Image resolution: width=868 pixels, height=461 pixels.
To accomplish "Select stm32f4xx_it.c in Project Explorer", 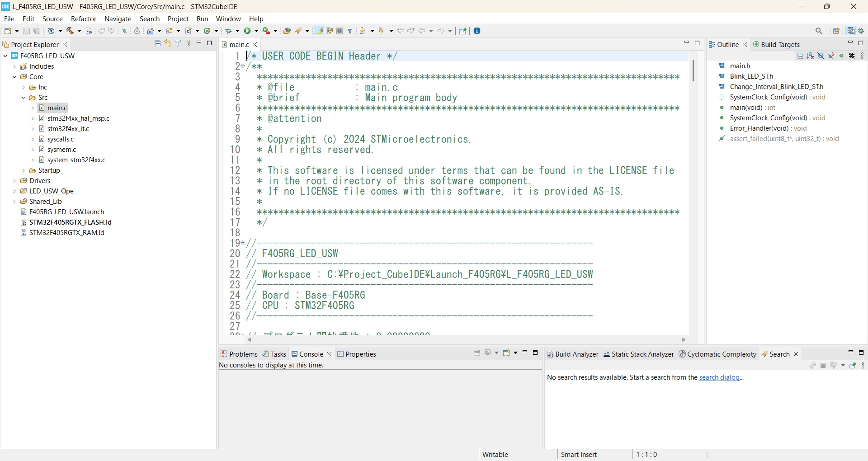I will tap(68, 129).
